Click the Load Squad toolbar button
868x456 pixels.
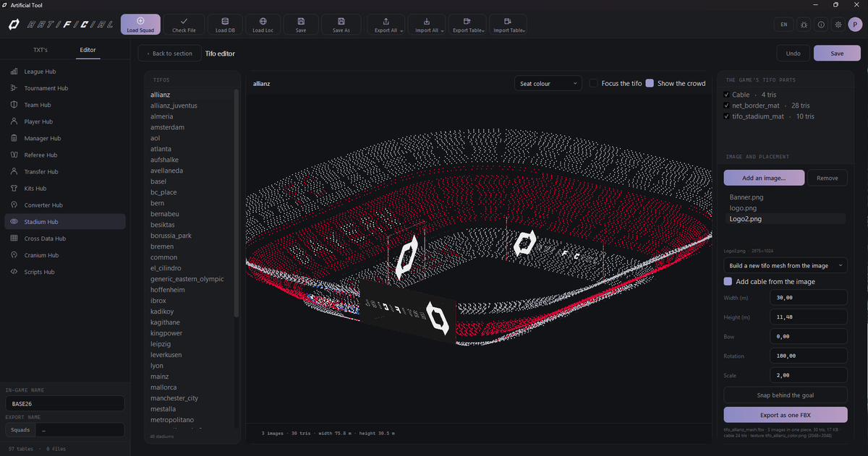coord(140,25)
